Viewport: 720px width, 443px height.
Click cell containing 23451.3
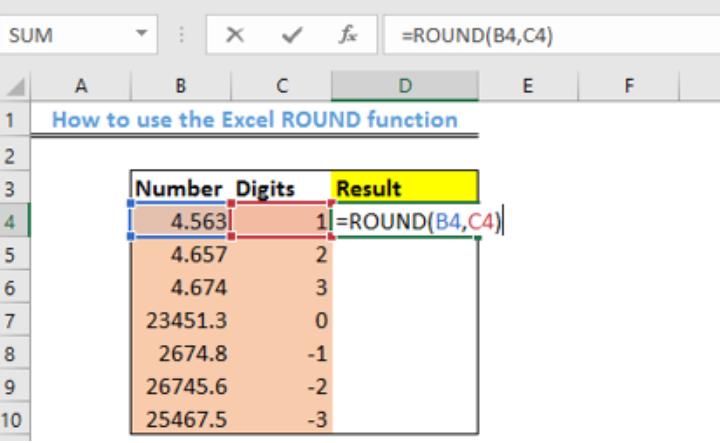[x=181, y=320]
